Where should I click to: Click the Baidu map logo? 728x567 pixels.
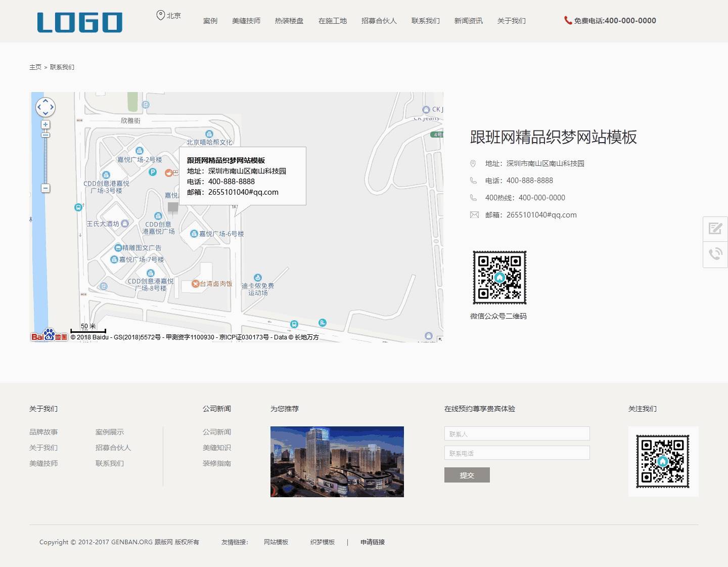coord(49,335)
